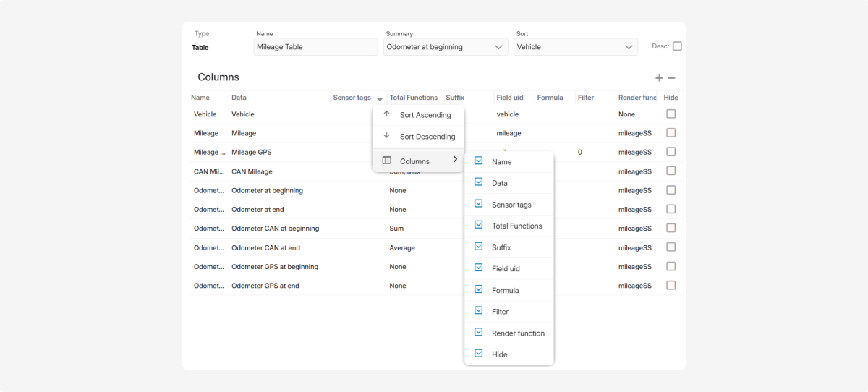This screenshot has height=392, width=868.
Task: Open the Summary dropdown
Action: [x=446, y=47]
